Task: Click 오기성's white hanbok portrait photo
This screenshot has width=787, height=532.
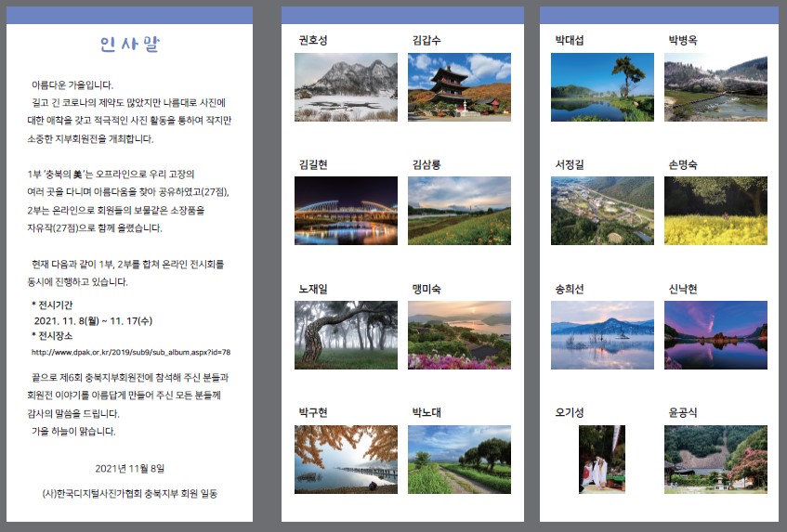Action: [602, 460]
